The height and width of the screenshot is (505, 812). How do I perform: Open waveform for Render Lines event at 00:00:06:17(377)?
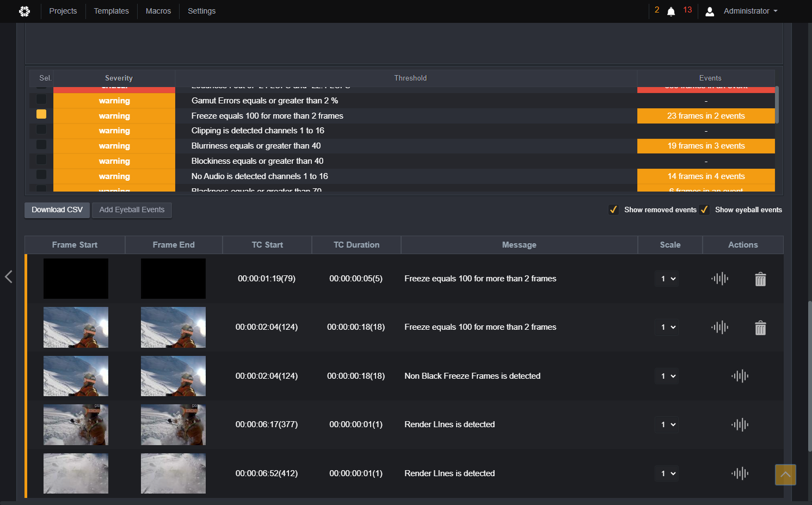point(740,424)
